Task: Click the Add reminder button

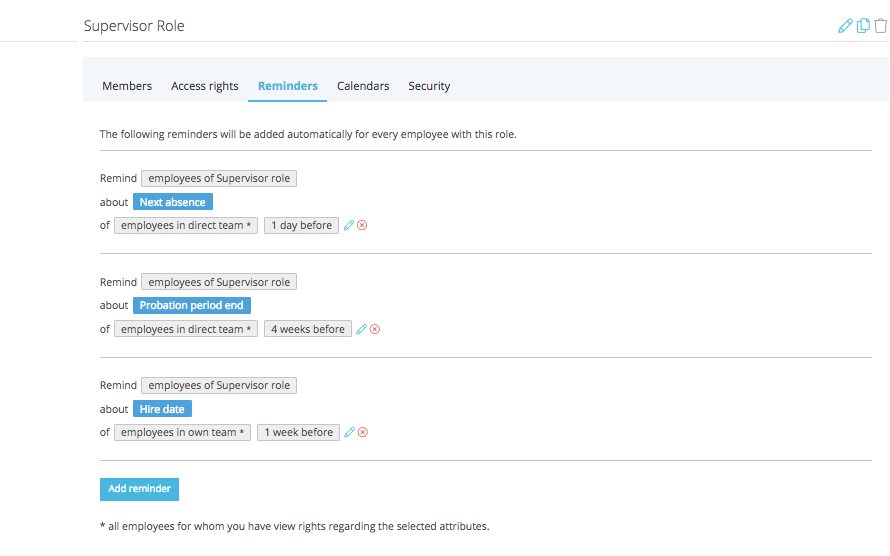Action: (140, 489)
